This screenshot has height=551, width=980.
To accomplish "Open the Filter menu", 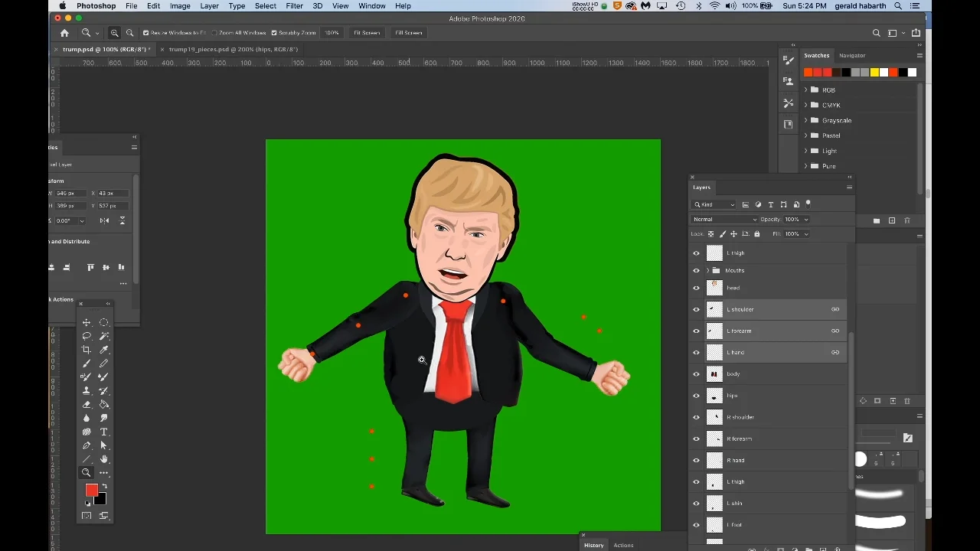I will [x=294, y=6].
